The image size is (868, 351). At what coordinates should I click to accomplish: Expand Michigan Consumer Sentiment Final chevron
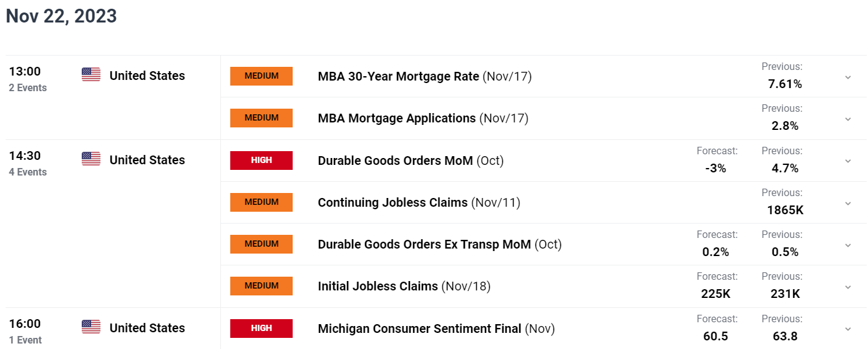pos(848,329)
